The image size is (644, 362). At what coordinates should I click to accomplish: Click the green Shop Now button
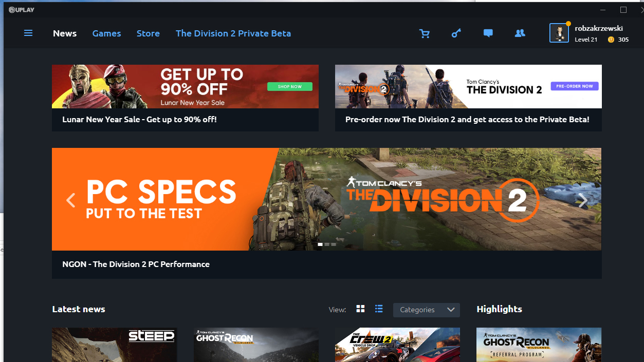coord(290,86)
